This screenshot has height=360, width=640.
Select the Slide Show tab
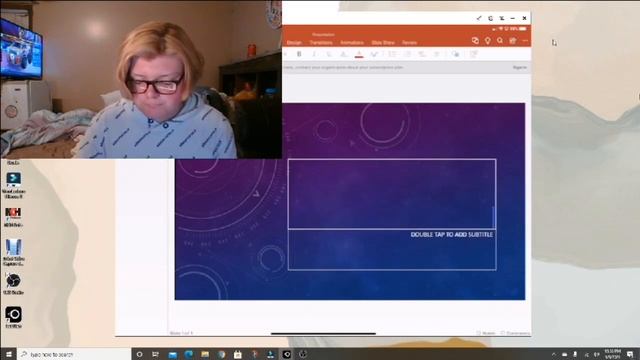point(383,42)
